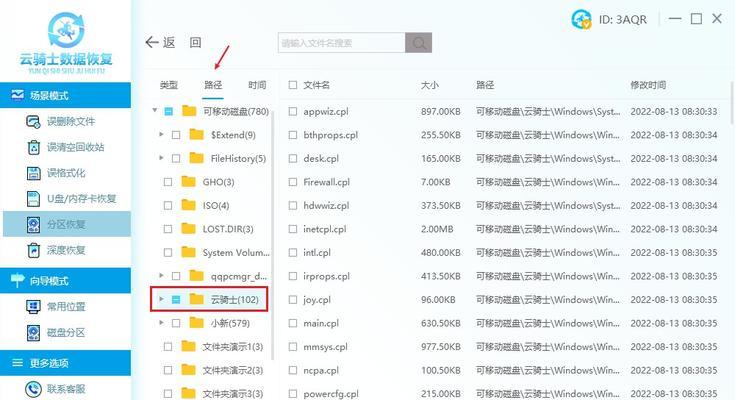Click the 云骑士(102) folder icon

196,299
